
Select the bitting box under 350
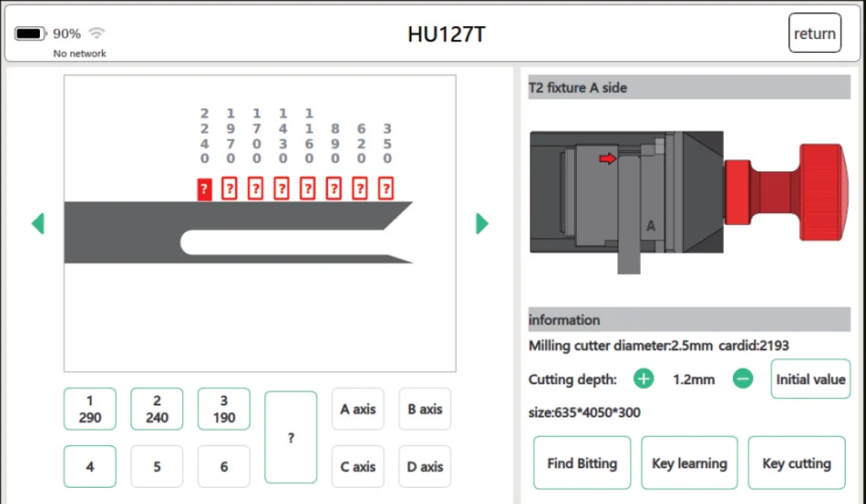(386, 188)
